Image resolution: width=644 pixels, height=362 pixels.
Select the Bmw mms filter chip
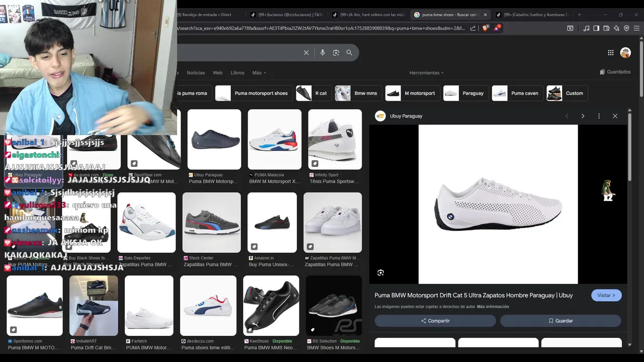(358, 93)
